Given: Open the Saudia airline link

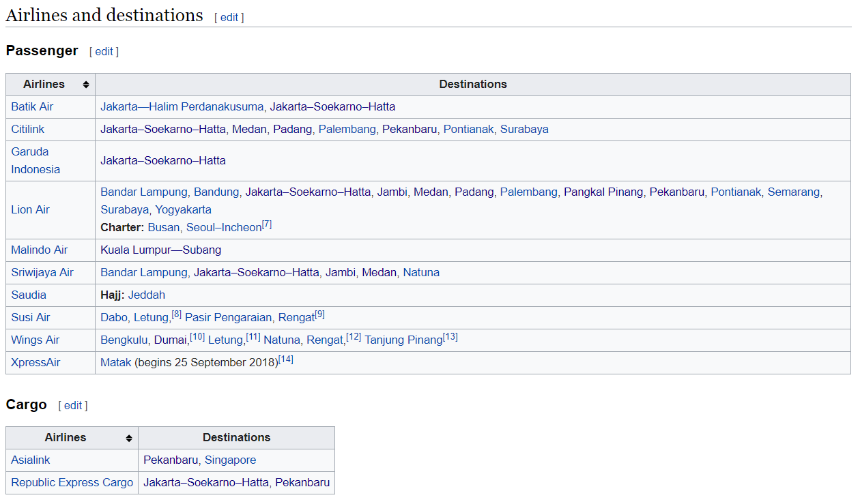Looking at the screenshot, I should pyautogui.click(x=29, y=295).
